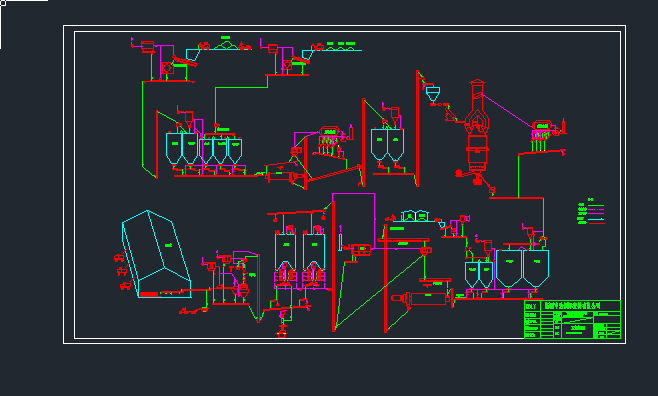Pick the red blower unit on the magenta duct
Image resolution: width=658 pixels, height=396 pixels.
point(360,250)
